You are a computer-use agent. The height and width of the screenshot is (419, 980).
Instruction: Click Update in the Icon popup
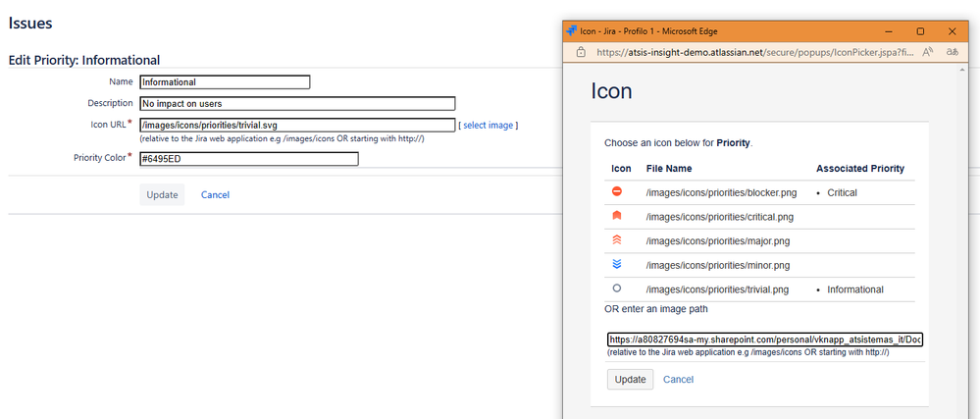(630, 379)
